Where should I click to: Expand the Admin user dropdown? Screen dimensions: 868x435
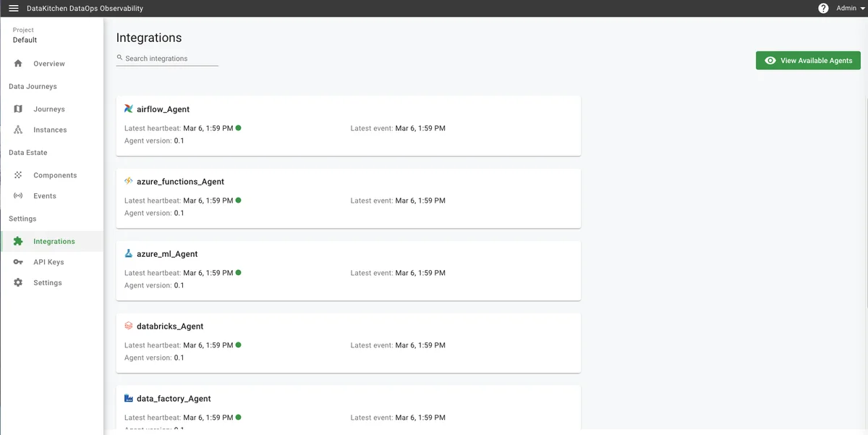click(x=851, y=9)
